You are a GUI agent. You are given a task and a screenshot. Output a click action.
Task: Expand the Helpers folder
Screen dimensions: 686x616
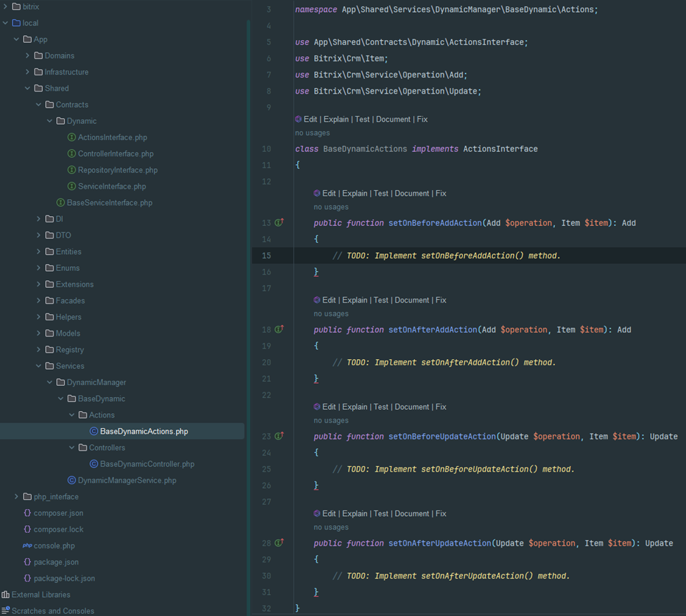coord(39,317)
